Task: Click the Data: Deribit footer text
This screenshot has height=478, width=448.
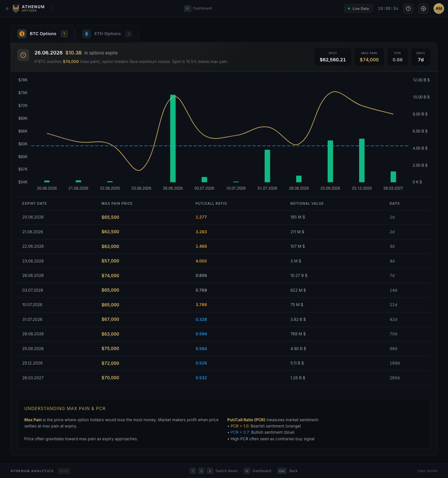Action: point(427,471)
